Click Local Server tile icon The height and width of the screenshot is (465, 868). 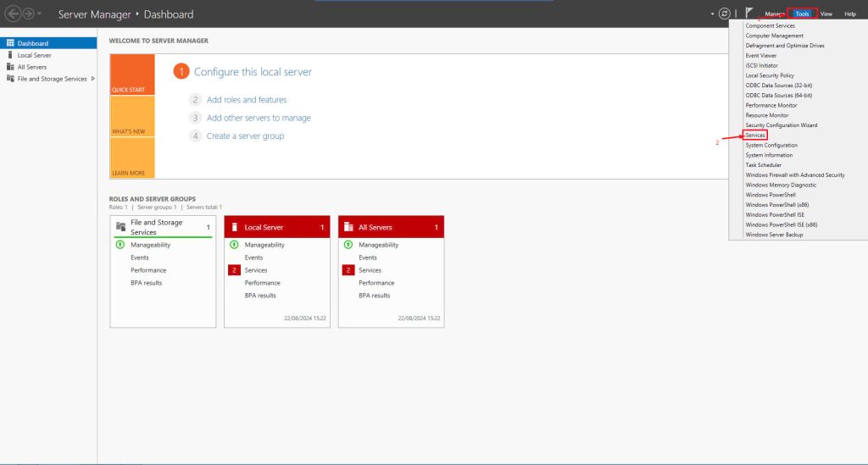click(234, 227)
